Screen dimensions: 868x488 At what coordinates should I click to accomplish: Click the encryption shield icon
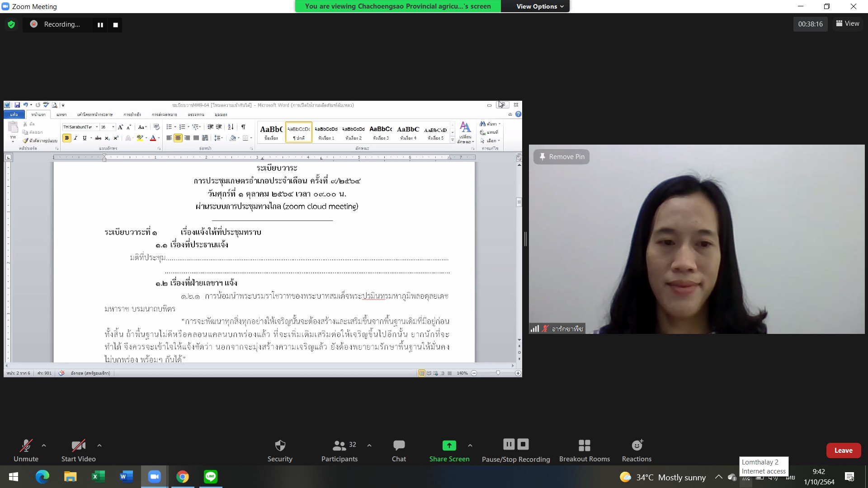[x=11, y=24]
